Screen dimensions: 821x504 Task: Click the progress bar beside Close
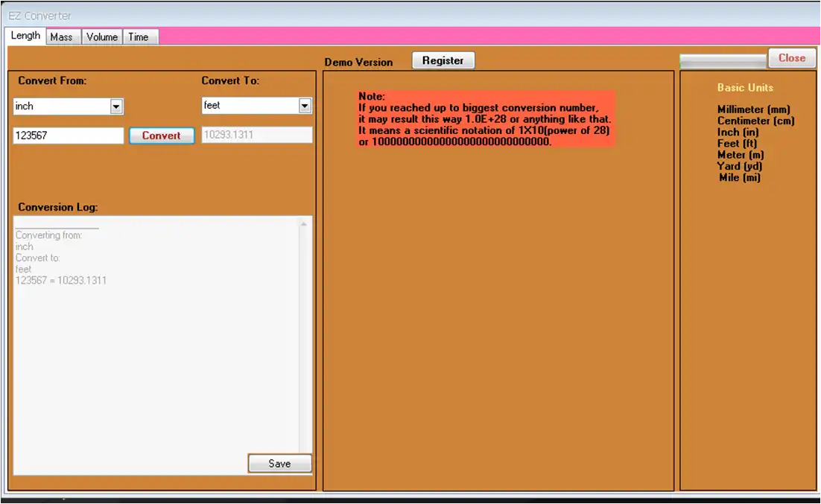click(x=723, y=61)
